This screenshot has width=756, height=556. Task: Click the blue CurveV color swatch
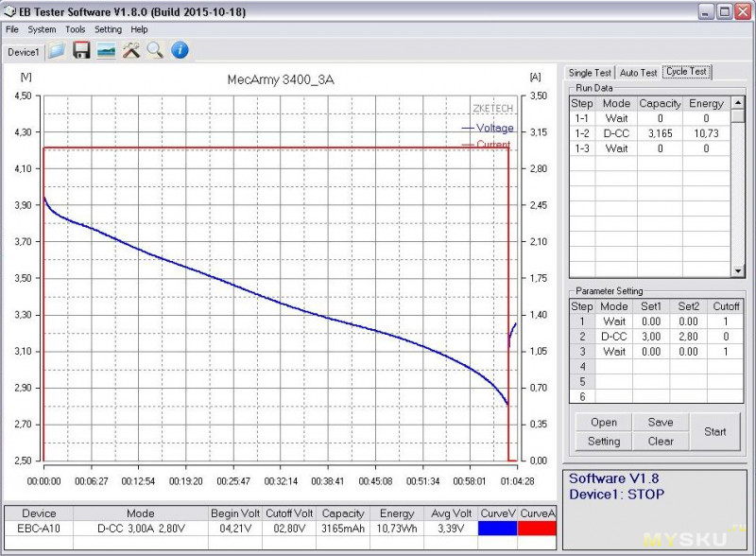pyautogui.click(x=498, y=529)
